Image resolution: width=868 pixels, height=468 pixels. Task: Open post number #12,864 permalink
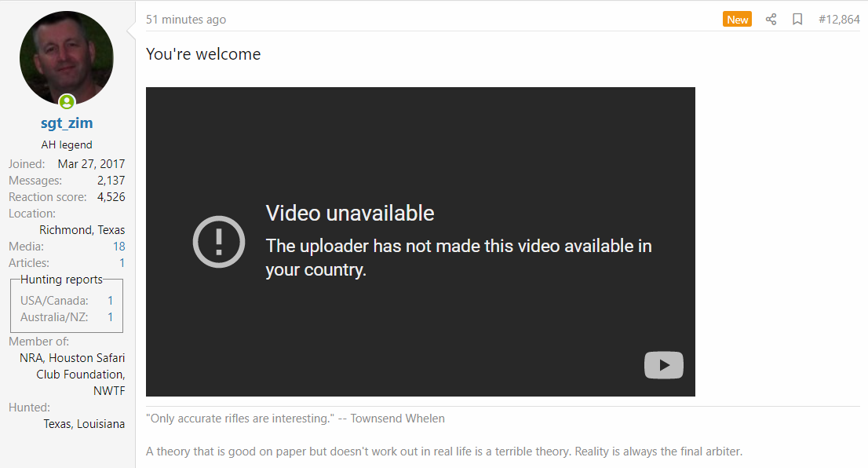click(x=839, y=20)
